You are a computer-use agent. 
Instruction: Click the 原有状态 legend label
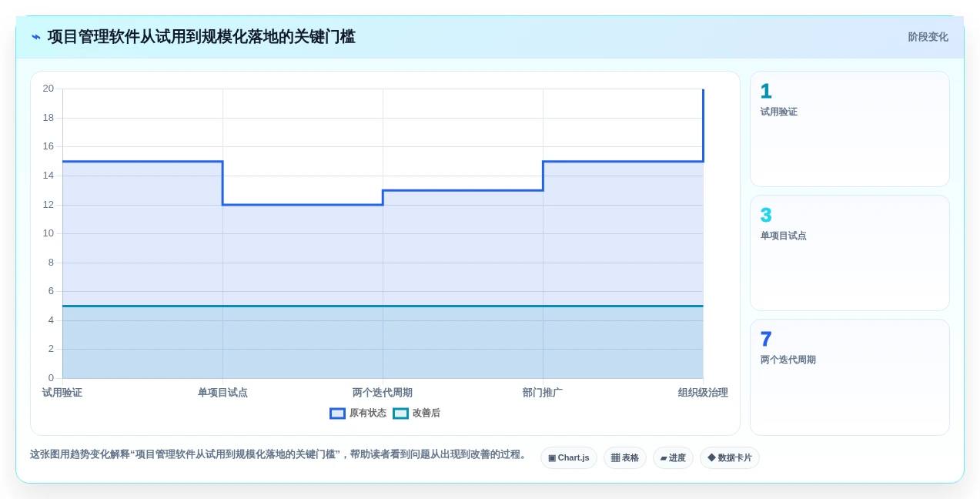368,414
